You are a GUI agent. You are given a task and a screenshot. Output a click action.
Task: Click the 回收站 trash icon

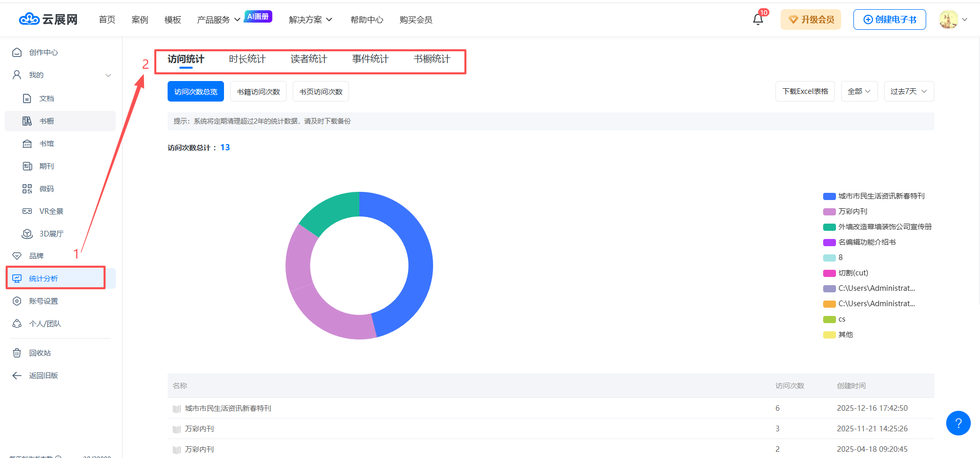point(17,353)
